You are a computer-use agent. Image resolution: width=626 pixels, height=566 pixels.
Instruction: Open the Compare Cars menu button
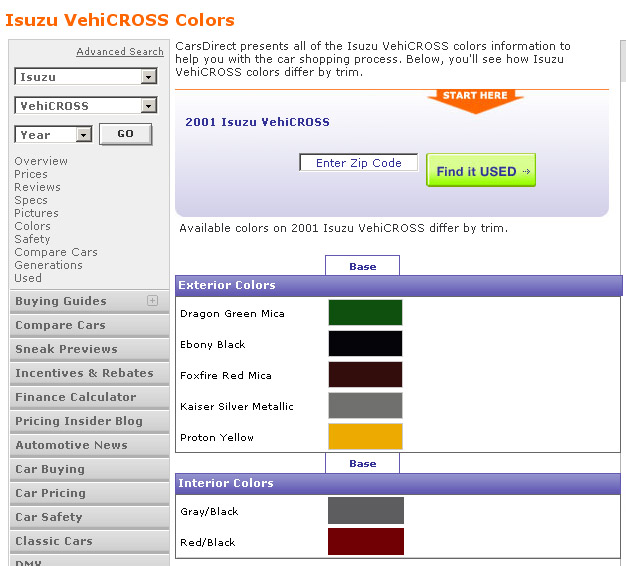click(x=89, y=325)
